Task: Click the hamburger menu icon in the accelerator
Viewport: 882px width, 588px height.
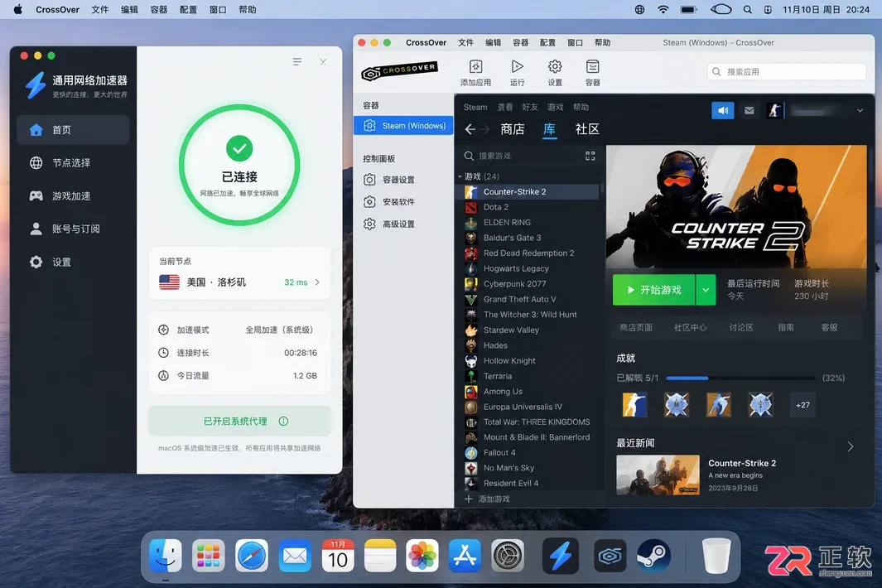Action: point(297,62)
